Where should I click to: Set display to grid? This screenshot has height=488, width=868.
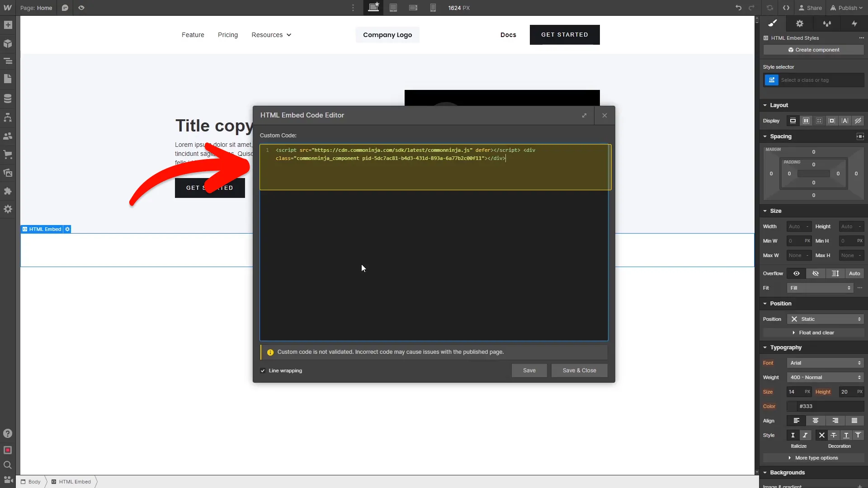pos(819,121)
